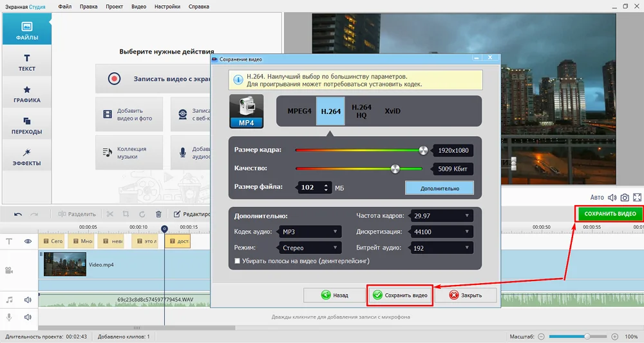Click the file size stepper arrows
Image resolution: width=644 pixels, height=343 pixels.
(x=326, y=188)
